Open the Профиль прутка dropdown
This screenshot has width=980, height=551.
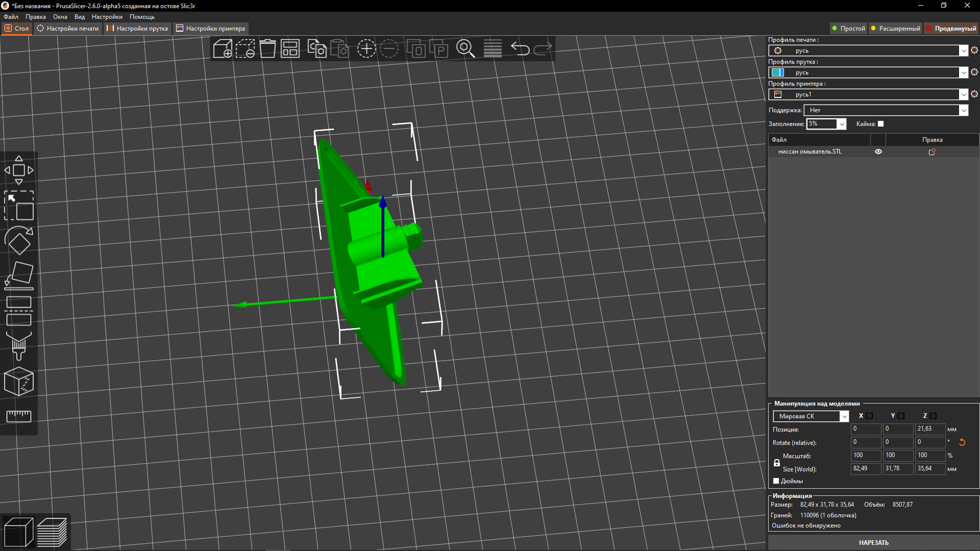coord(868,72)
